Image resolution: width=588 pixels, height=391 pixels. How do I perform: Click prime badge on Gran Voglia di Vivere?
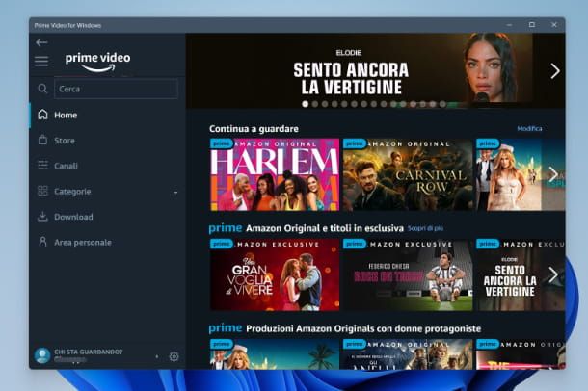click(222, 244)
